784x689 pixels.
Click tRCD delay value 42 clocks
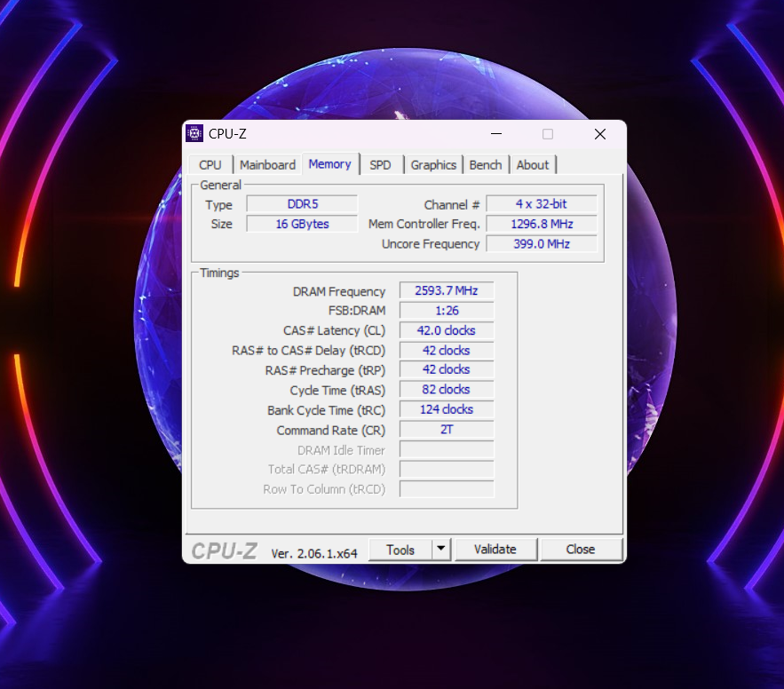tap(447, 351)
